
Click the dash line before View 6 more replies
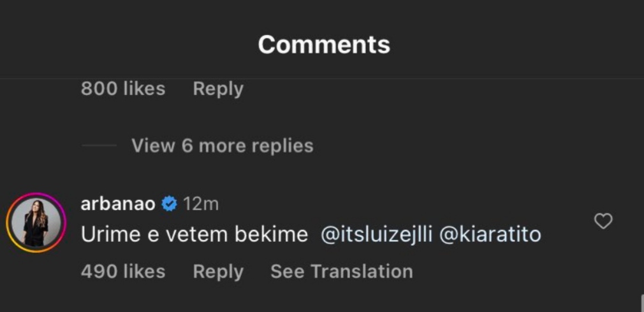99,146
